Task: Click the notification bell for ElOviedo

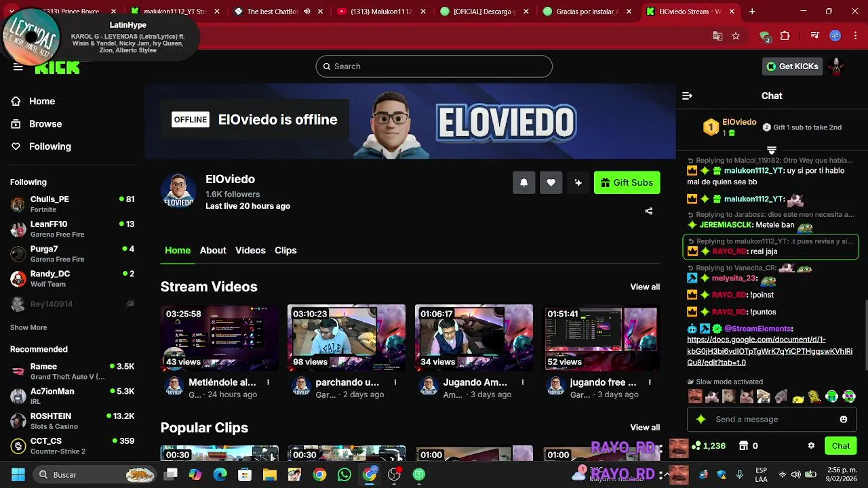Action: click(524, 182)
